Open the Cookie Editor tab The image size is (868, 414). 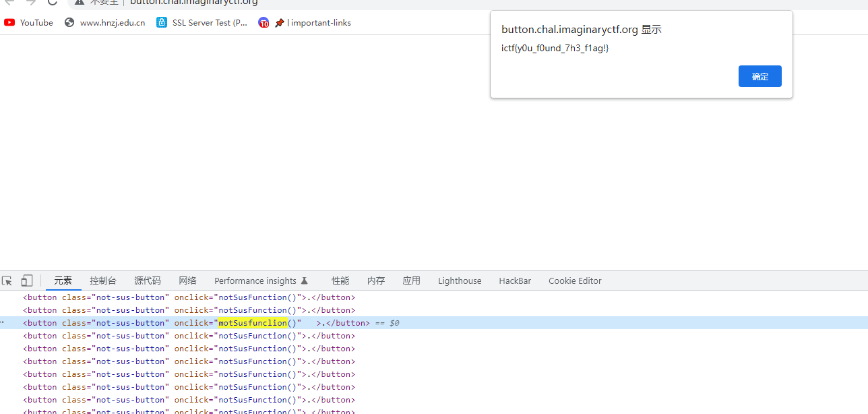(x=575, y=280)
